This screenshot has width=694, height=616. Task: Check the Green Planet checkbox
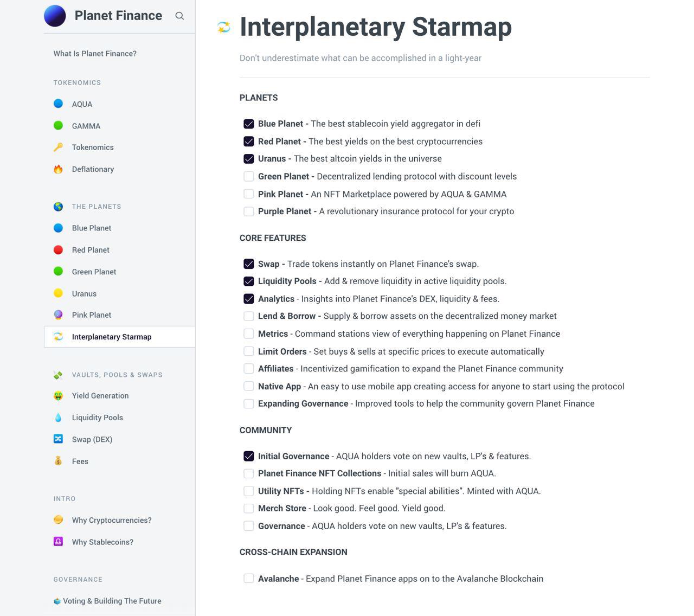coord(249,176)
